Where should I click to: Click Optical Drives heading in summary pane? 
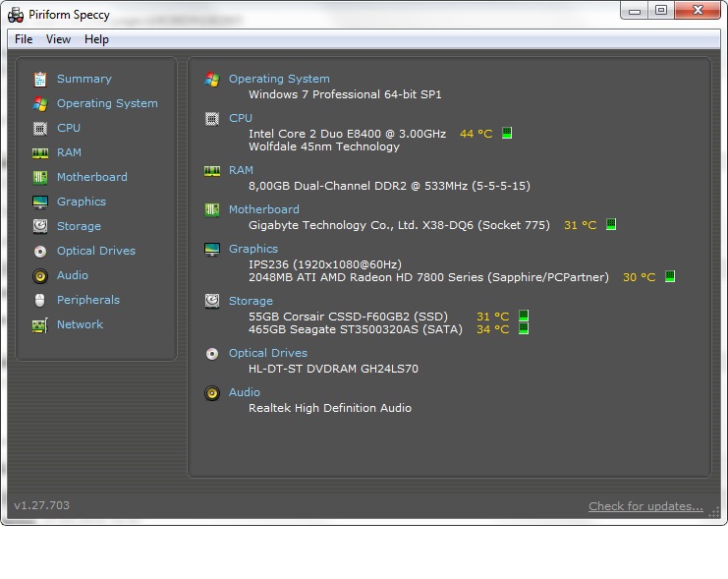coord(268,353)
